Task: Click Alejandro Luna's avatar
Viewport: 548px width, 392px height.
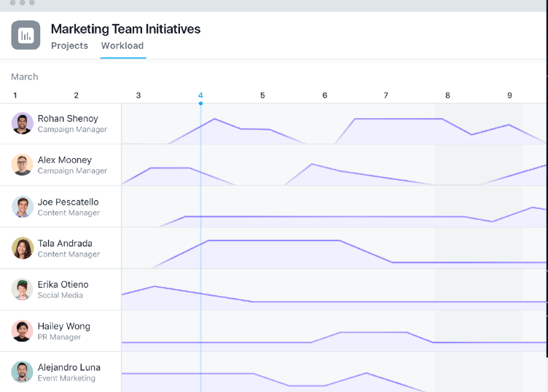Action: (x=23, y=372)
